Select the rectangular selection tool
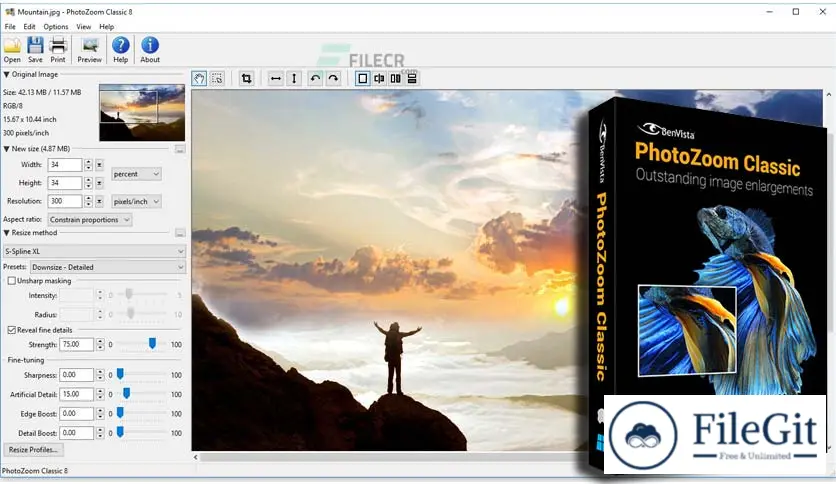This screenshot has width=836, height=484. pos(217,79)
